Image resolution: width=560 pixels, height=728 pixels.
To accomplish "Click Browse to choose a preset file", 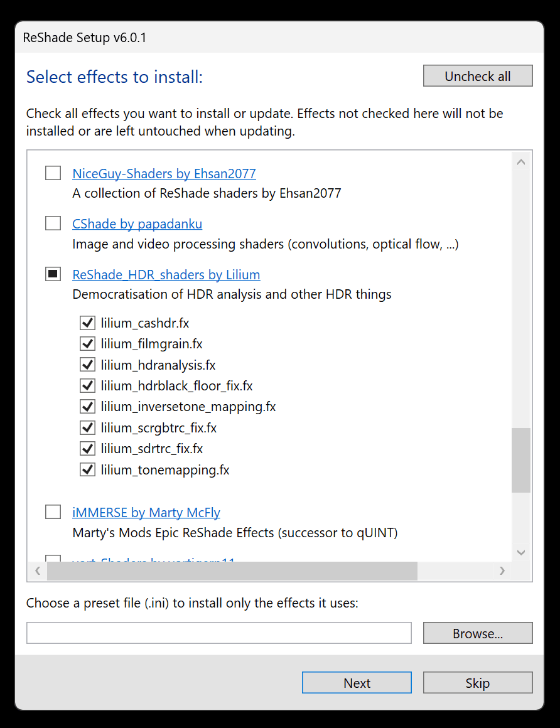I will (477, 633).
